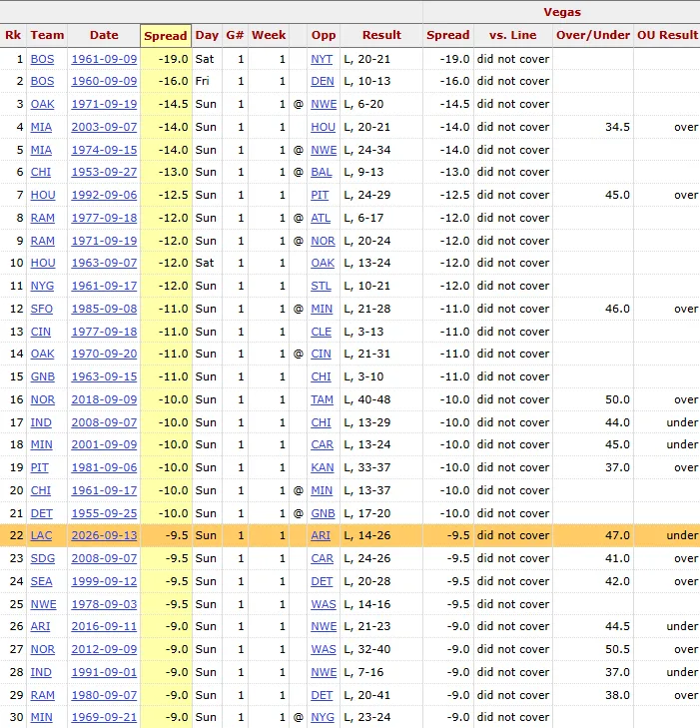Open SFO team link in row 12
This screenshot has height=728, width=700.
[42, 310]
